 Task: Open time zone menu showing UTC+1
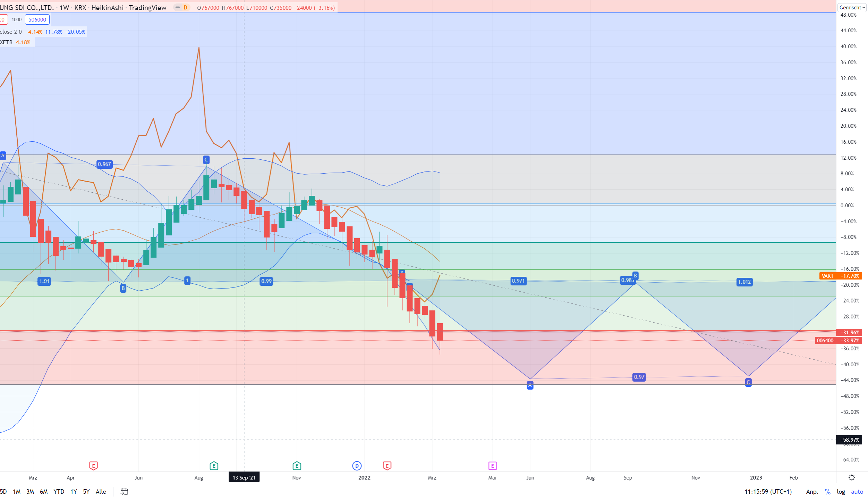click(x=768, y=491)
